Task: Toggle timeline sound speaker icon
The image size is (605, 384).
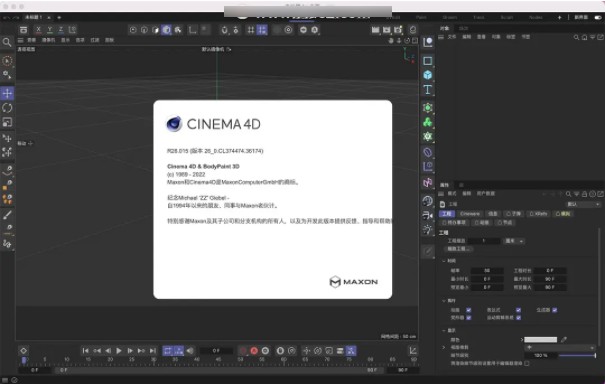Action: (190, 350)
